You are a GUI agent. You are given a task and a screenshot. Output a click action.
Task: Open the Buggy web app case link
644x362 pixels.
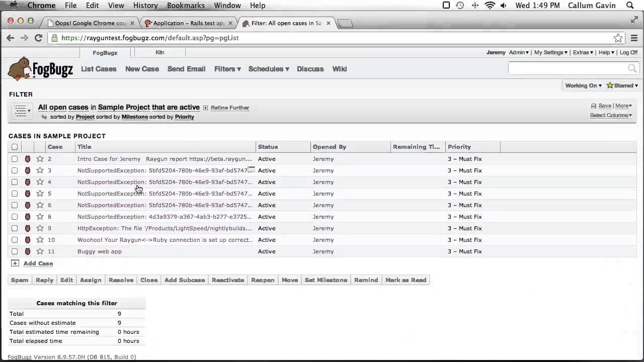point(100,251)
